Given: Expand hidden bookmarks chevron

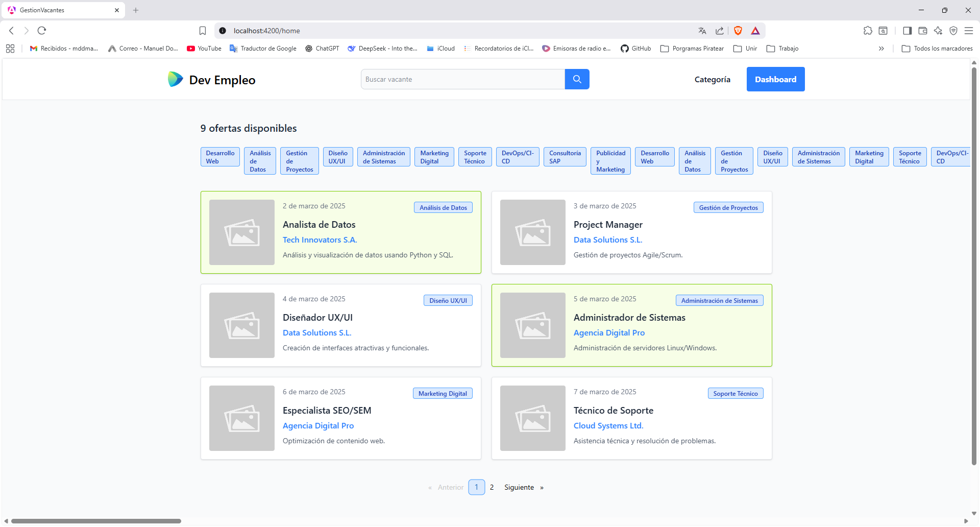Looking at the screenshot, I should (881, 49).
